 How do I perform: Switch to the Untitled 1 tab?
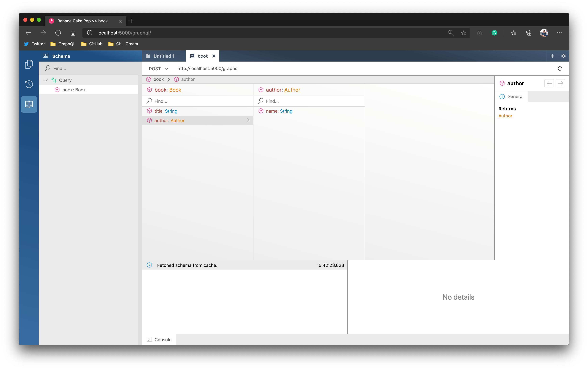[x=164, y=56]
